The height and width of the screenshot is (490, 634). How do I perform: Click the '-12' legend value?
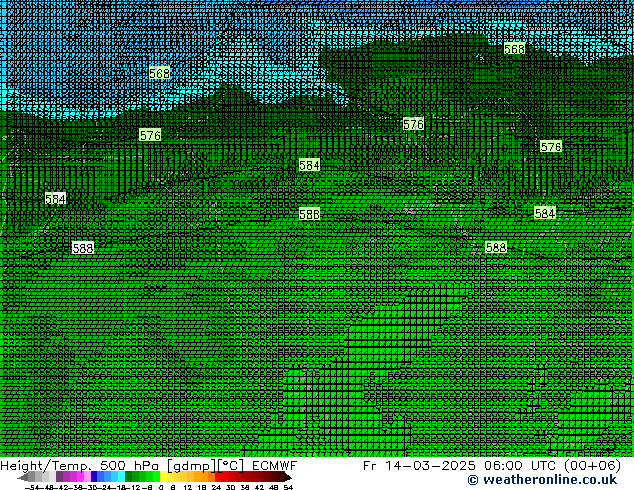pyautogui.click(x=133, y=487)
